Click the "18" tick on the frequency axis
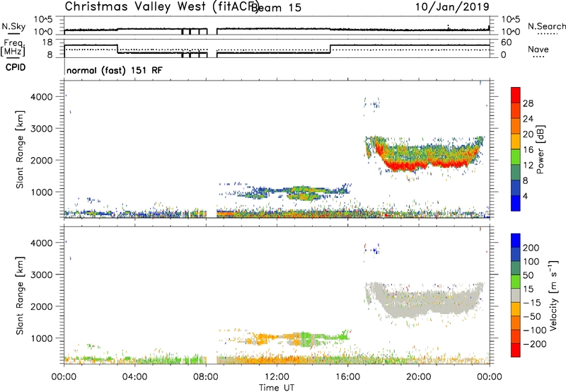 tap(47, 42)
